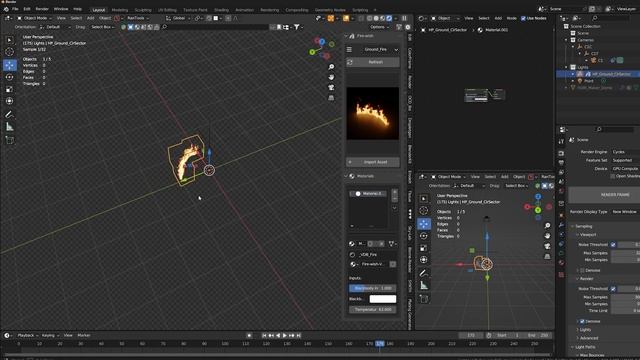Adjust the Temperature value slider
Screen dimensions: 640x360
coord(372,310)
